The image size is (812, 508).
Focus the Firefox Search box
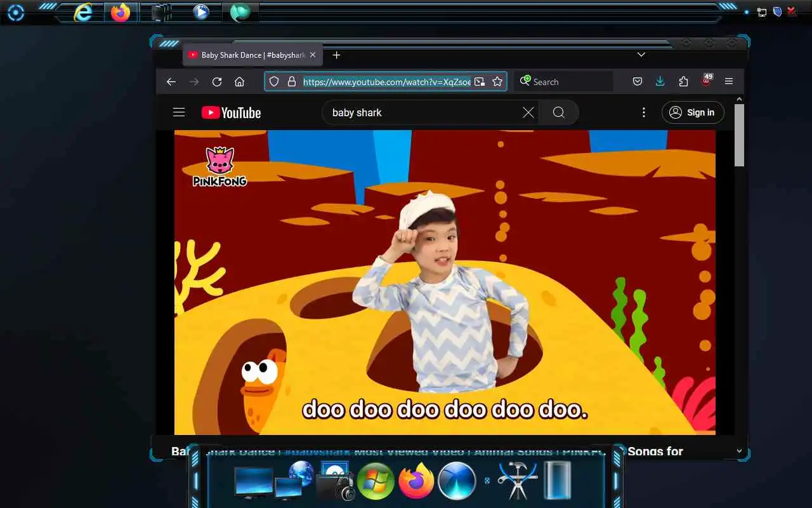pyautogui.click(x=563, y=81)
